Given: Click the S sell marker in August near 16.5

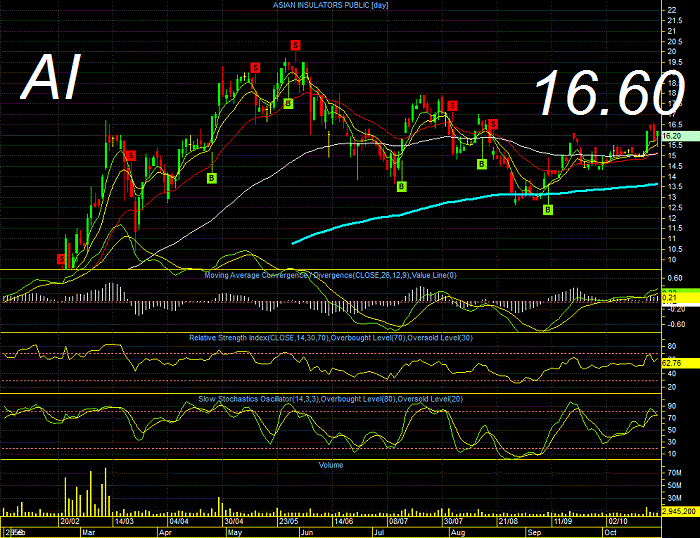Looking at the screenshot, I should coord(493,124).
